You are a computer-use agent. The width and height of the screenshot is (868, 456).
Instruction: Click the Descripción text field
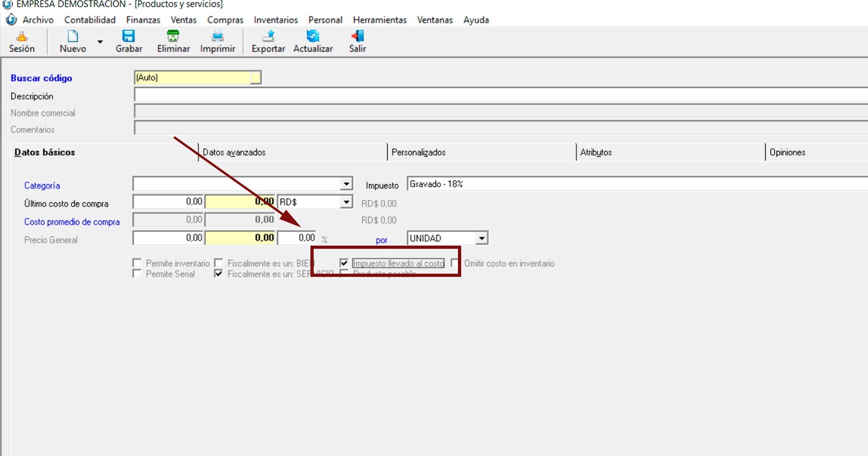click(498, 95)
